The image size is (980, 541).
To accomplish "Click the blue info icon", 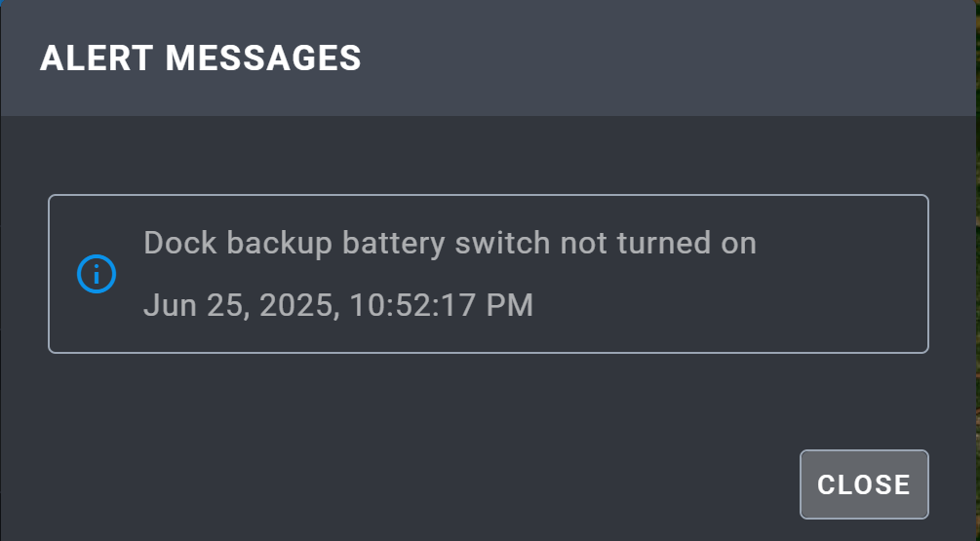I will click(x=97, y=274).
